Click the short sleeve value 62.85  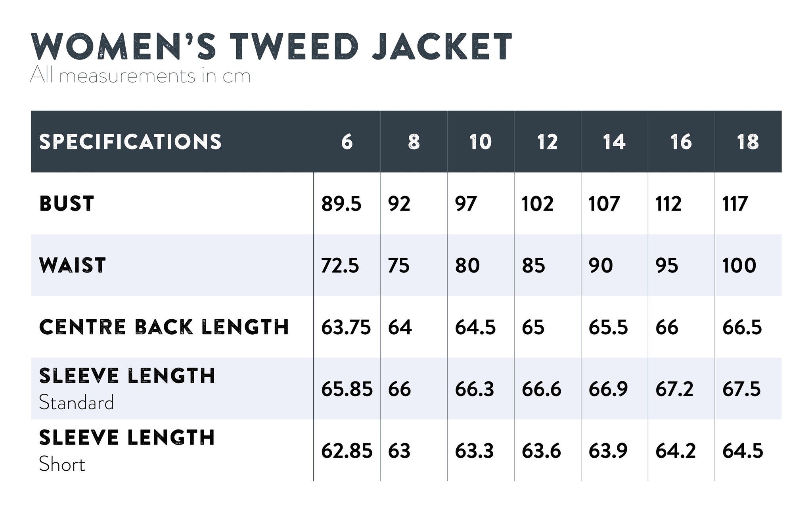(x=347, y=451)
